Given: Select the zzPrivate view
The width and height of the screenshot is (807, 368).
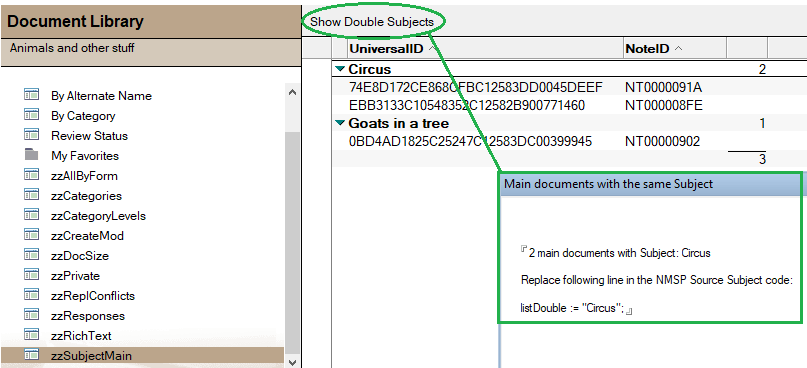Looking at the screenshot, I should (75, 276).
